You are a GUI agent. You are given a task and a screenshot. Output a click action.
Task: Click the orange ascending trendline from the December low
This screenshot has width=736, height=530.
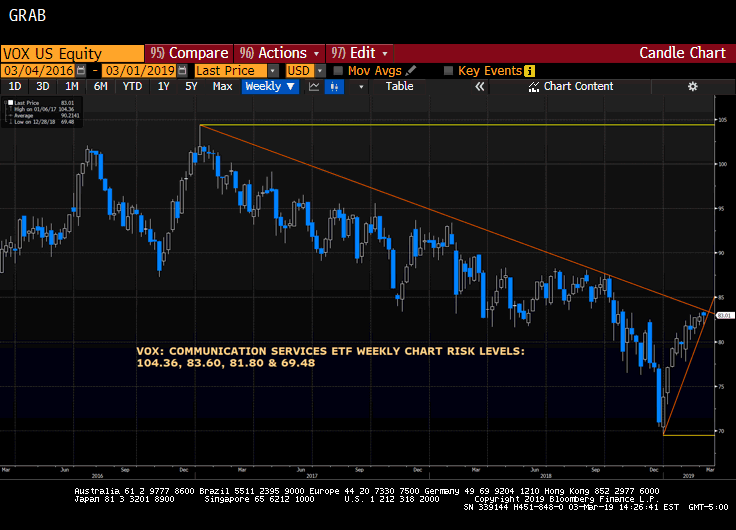click(x=689, y=365)
